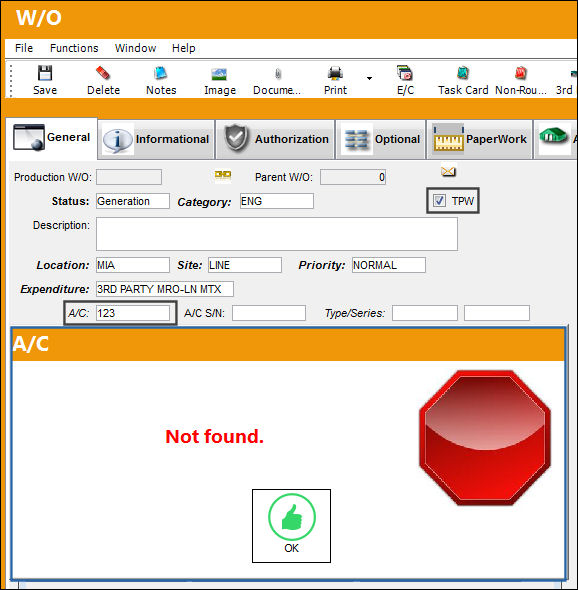Click the A/C S/N field
Viewport: 578px width, 590px height.
[x=269, y=313]
